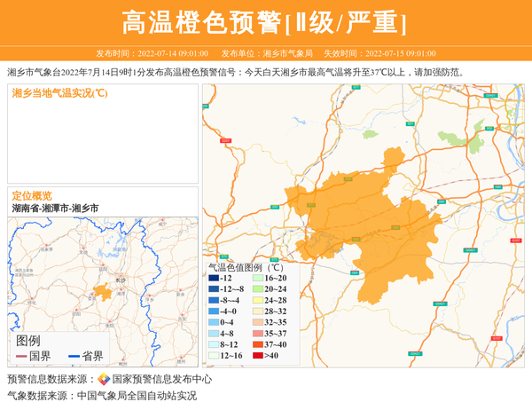Select the darkest blue -12 temperature swatch
The width and height of the screenshot is (532, 418).
[x=213, y=279]
